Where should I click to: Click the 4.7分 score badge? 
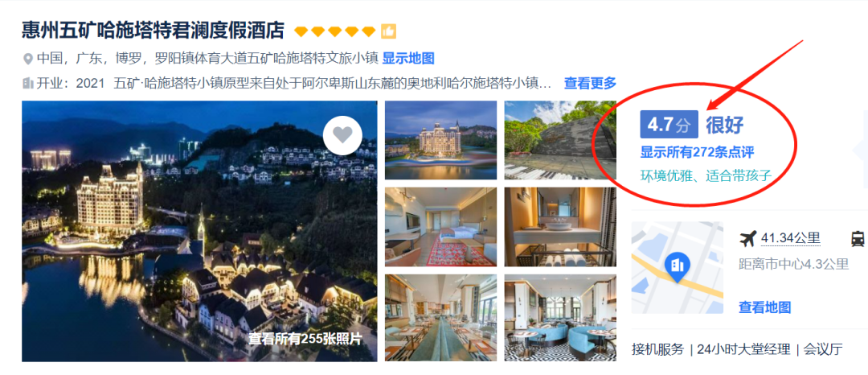click(x=669, y=125)
